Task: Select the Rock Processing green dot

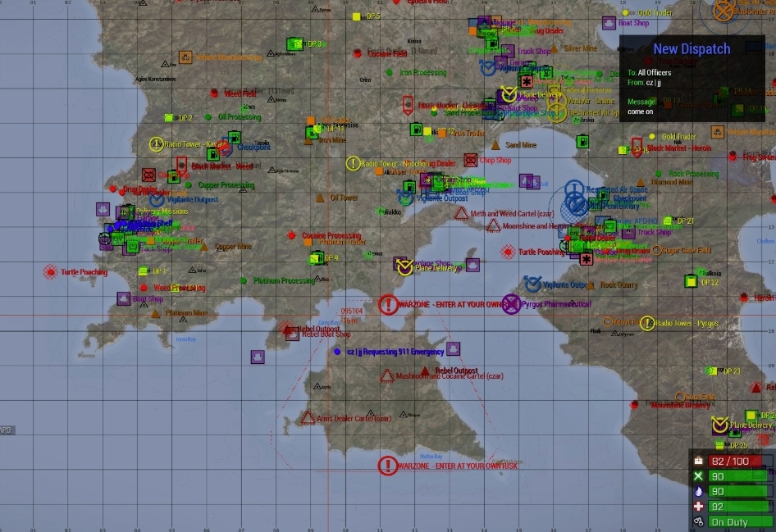Action: [x=659, y=174]
